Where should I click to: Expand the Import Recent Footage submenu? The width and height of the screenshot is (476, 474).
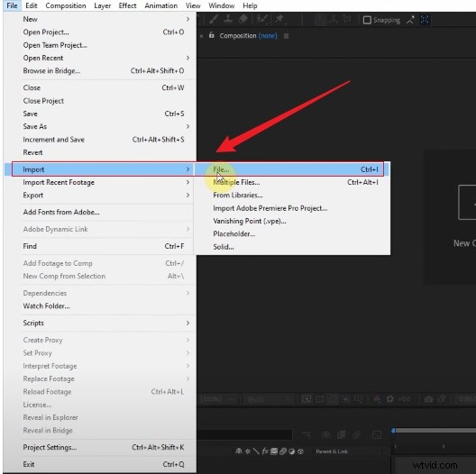pyautogui.click(x=188, y=182)
